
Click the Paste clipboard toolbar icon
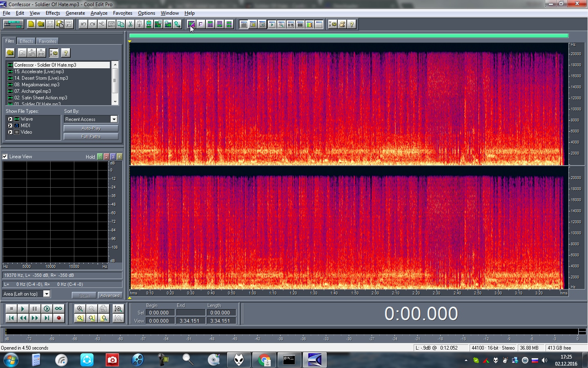click(x=140, y=24)
